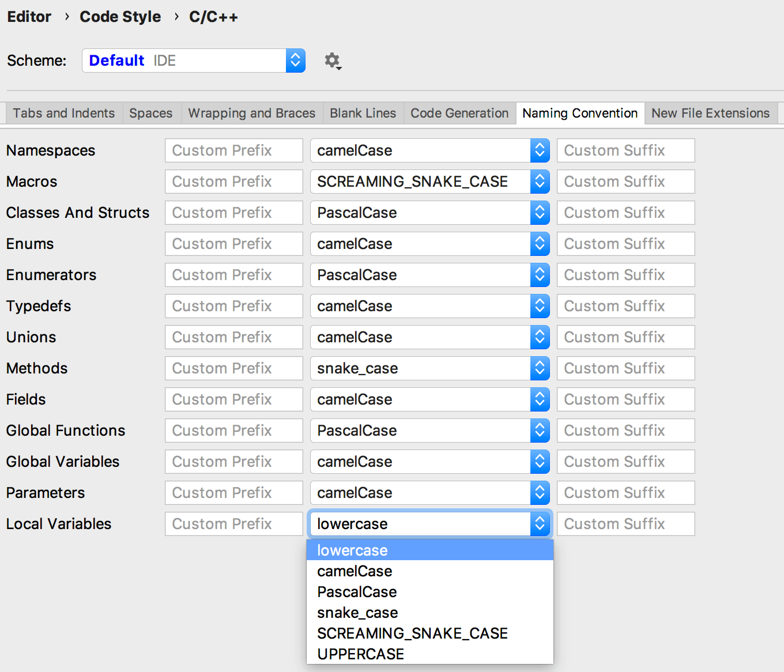Click the scheme settings gear icon

(333, 61)
